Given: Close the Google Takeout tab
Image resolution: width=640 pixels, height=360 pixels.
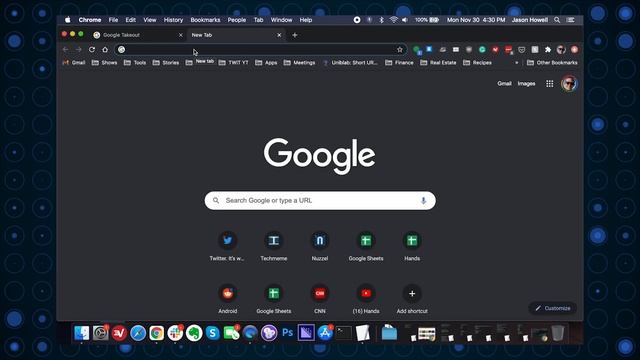Looking at the screenshot, I should (181, 35).
